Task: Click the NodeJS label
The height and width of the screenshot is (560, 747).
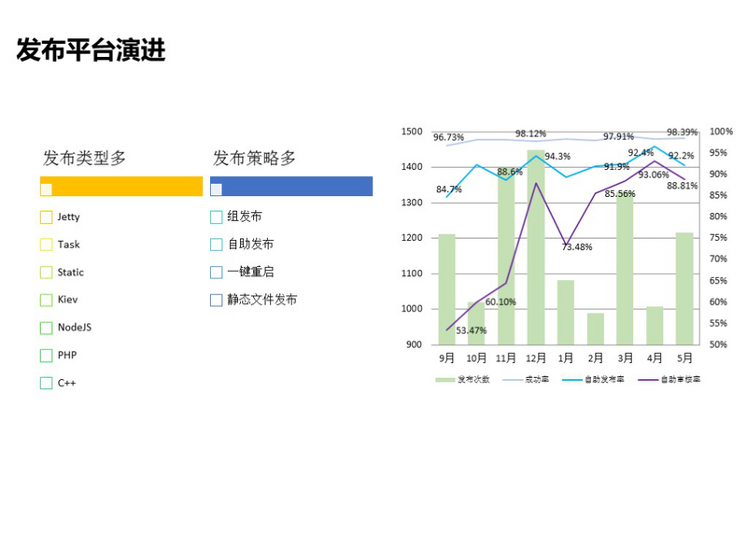Action: pos(75,328)
